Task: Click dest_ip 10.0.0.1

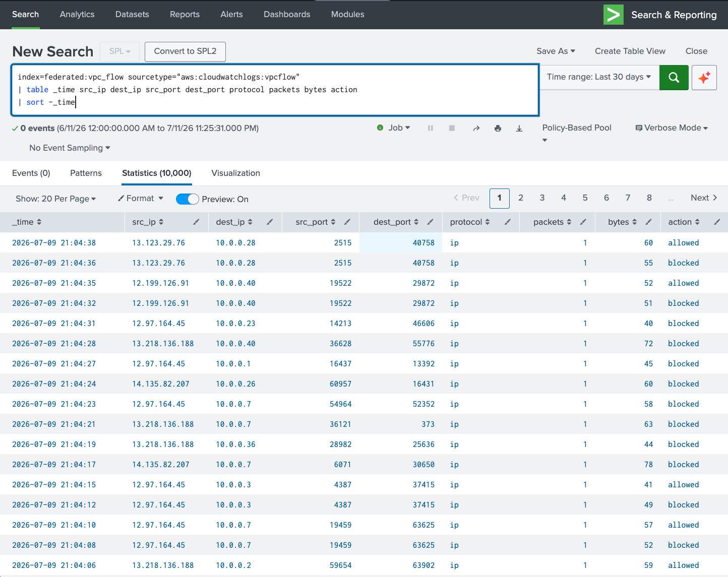Action: [x=233, y=363]
